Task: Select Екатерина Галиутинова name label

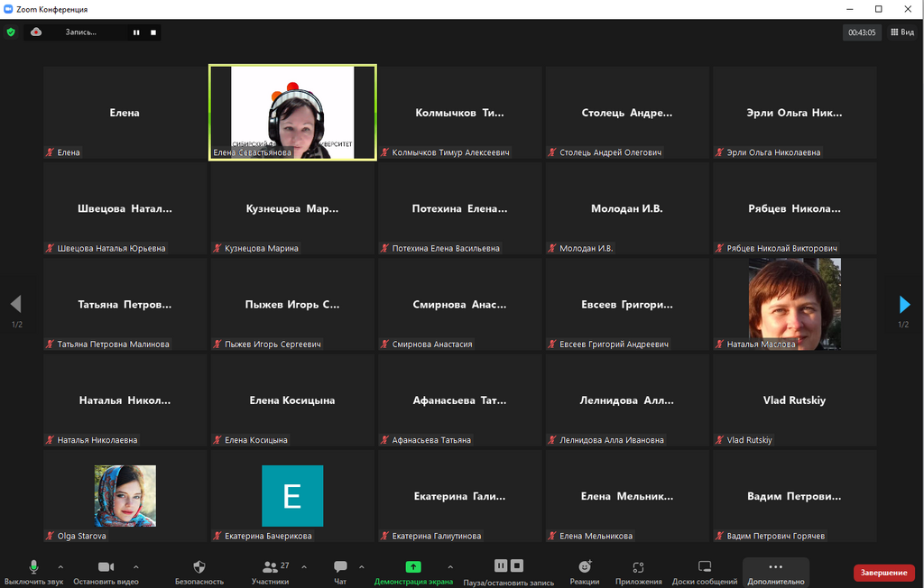Action: point(436,536)
